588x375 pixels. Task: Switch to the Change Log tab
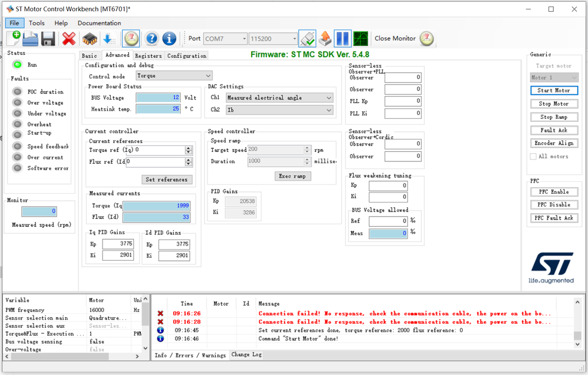(247, 354)
